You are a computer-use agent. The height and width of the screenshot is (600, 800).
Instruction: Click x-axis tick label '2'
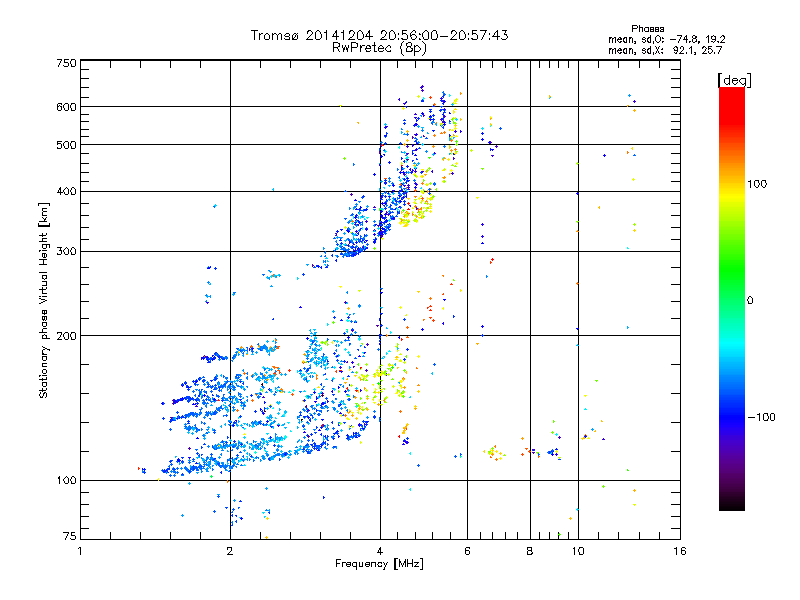[230, 551]
